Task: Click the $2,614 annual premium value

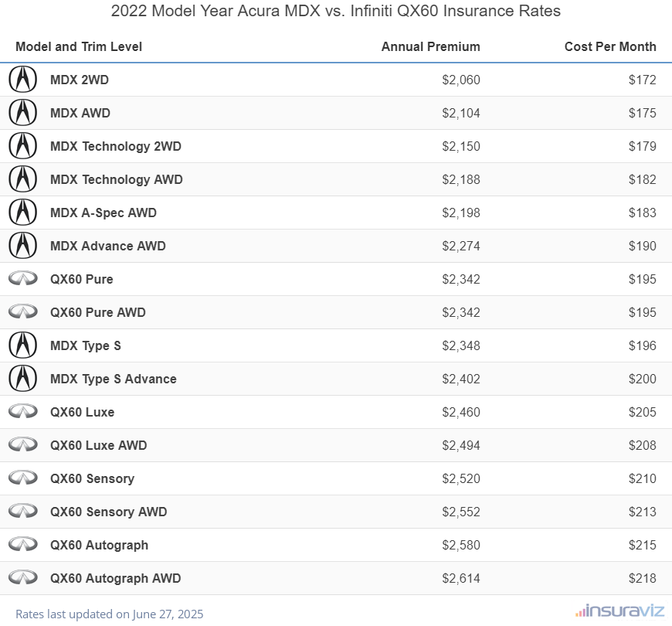Action: tap(461, 578)
